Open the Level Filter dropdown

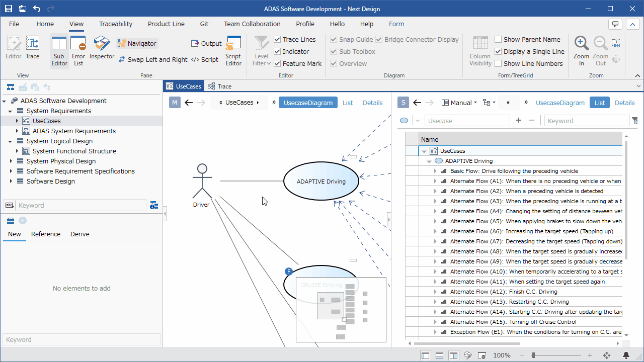pos(262,51)
